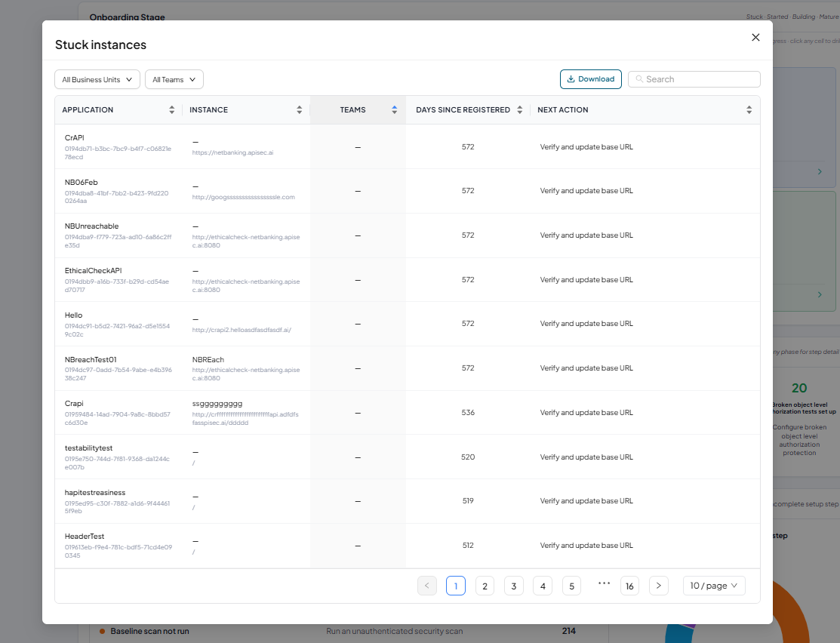Open page 5 of results

point(571,586)
